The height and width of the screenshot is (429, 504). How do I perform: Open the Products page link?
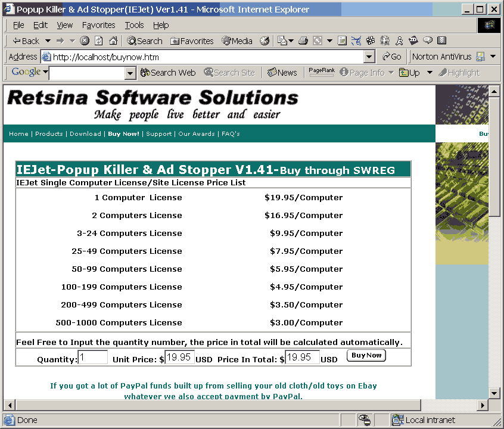pos(49,134)
